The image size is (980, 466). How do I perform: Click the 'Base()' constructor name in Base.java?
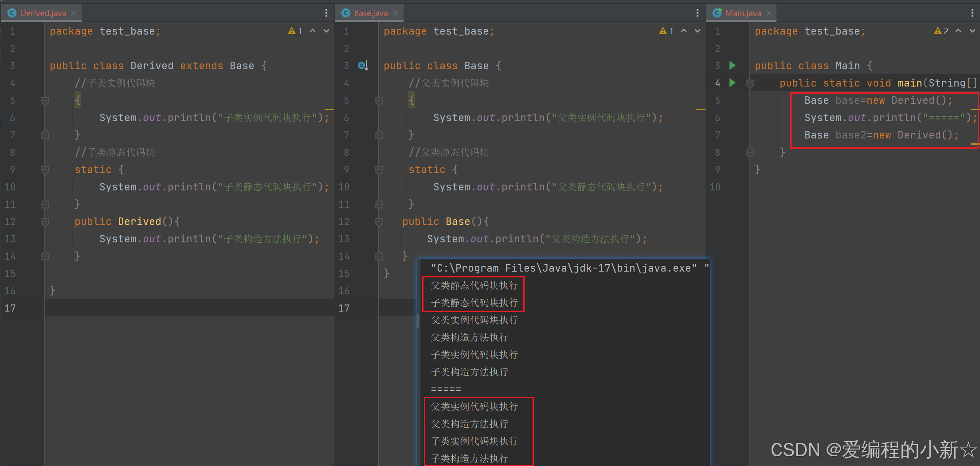pos(458,221)
